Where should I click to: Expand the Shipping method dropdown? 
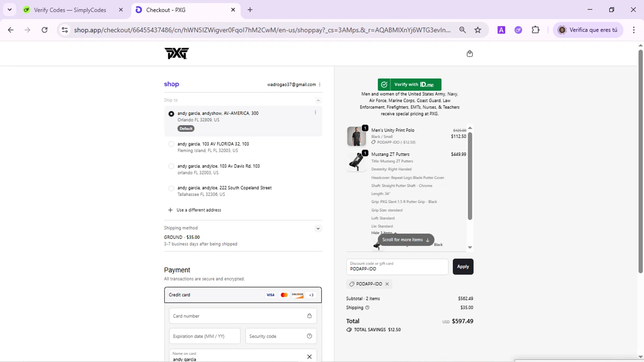pos(318,228)
